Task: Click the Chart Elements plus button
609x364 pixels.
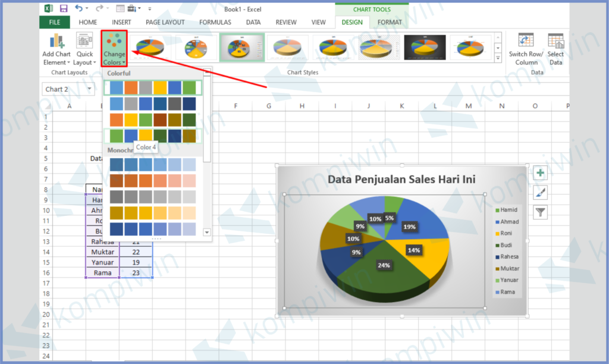Action: click(540, 173)
